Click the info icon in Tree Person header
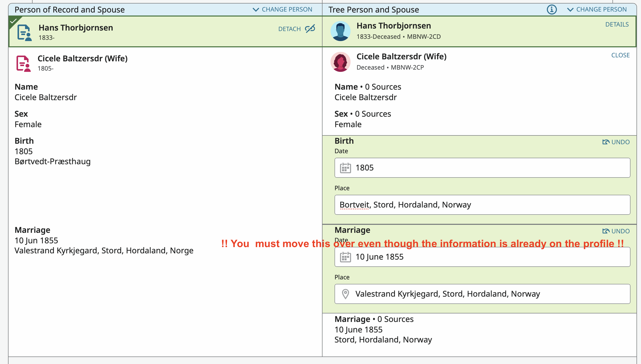This screenshot has height=364, width=641. coord(552,10)
